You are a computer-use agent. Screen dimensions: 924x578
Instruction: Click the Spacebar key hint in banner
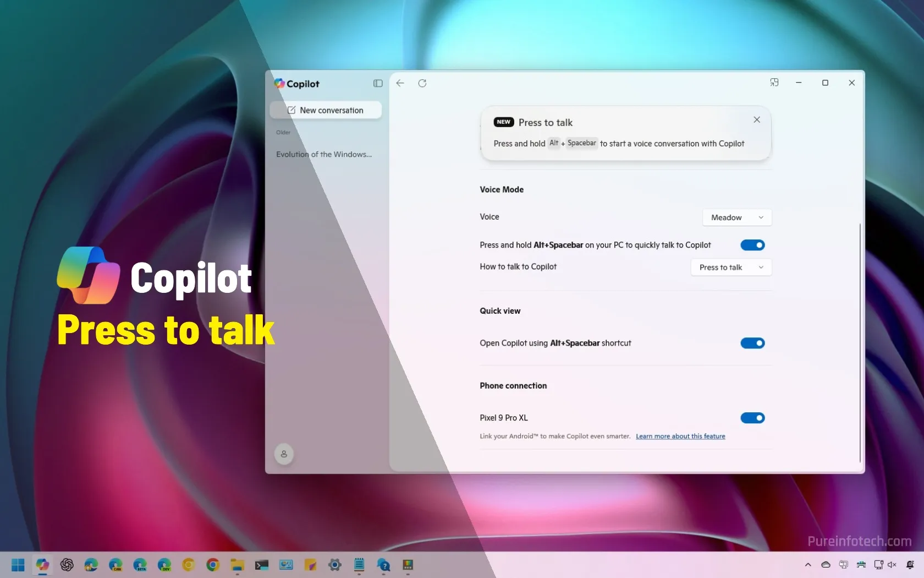click(581, 143)
